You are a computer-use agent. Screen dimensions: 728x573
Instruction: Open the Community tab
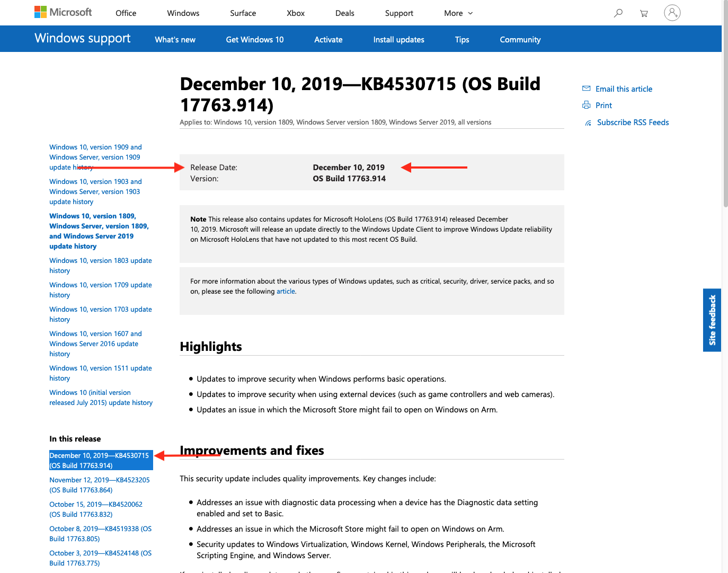click(x=520, y=40)
